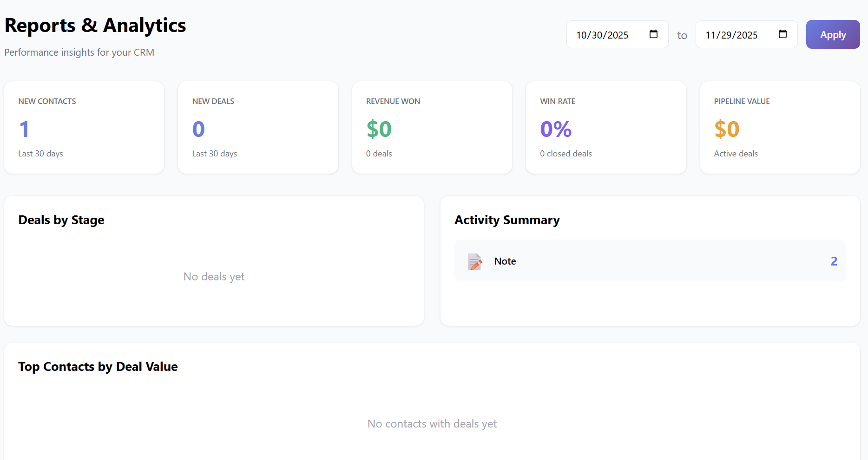Image resolution: width=868 pixels, height=460 pixels.
Task: Open the start date calendar picker icon
Action: tap(653, 34)
